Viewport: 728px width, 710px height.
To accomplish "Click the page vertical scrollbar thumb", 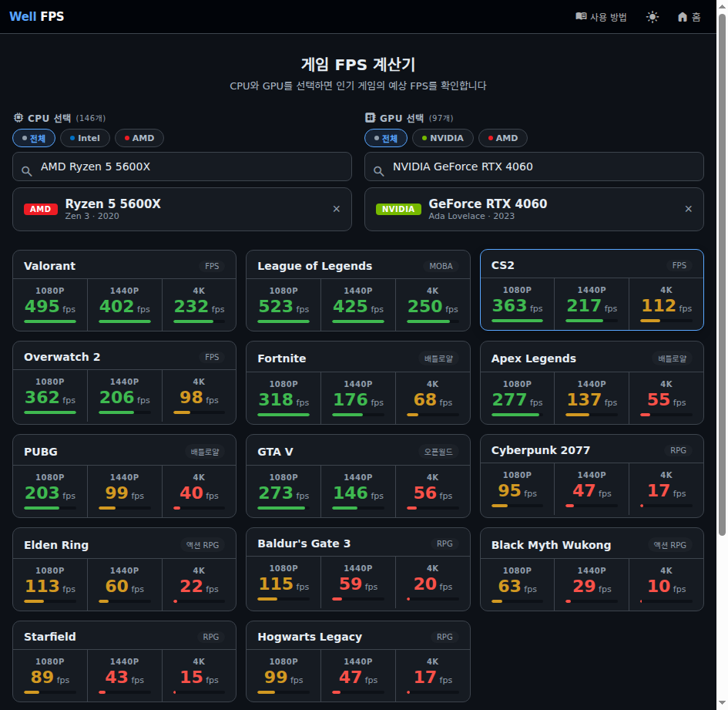I will [x=722, y=274].
